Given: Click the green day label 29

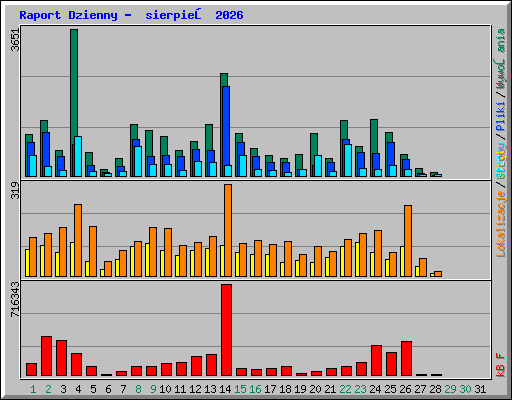Looking at the screenshot, I should click(x=450, y=389).
